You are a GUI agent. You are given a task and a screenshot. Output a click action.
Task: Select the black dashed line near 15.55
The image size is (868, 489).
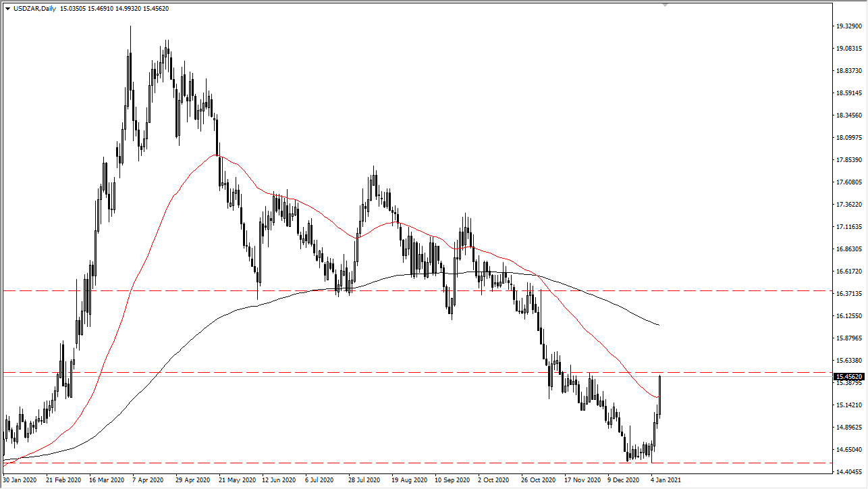coord(270,371)
